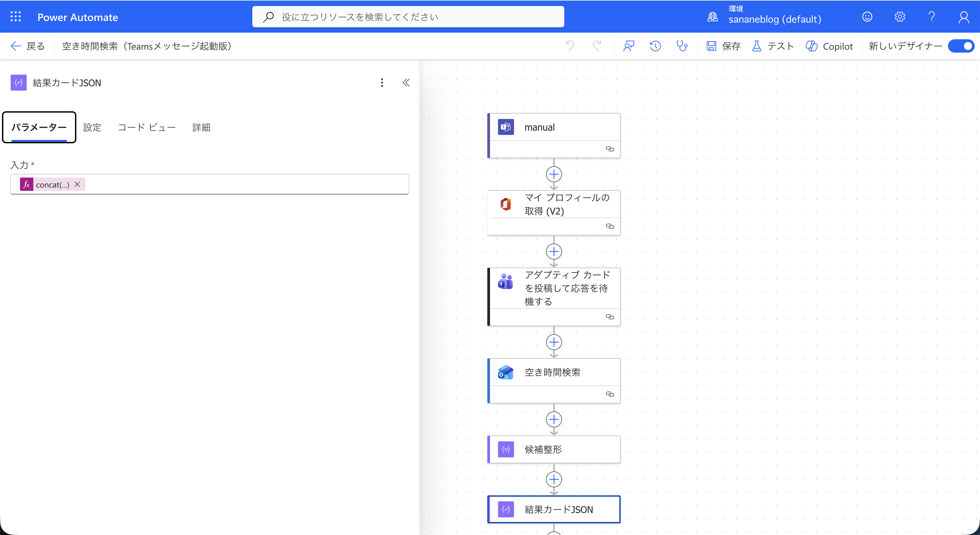Go back with the 戻る button
Viewport: 980px width, 535px height.
[x=27, y=46]
